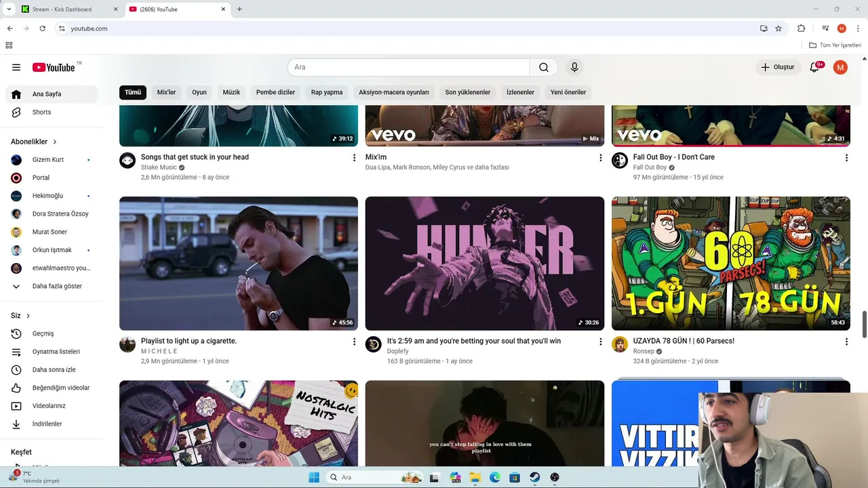The height and width of the screenshot is (488, 868).
Task: Open options for Playlist to light up a cigarette
Action: (x=354, y=342)
